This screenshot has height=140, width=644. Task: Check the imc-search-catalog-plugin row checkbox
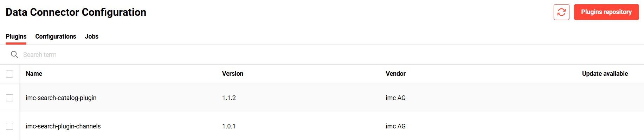(9, 98)
